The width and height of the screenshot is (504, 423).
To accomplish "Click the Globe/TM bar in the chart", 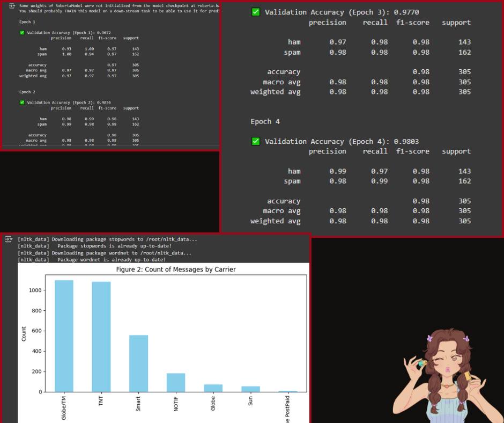I will click(64, 336).
